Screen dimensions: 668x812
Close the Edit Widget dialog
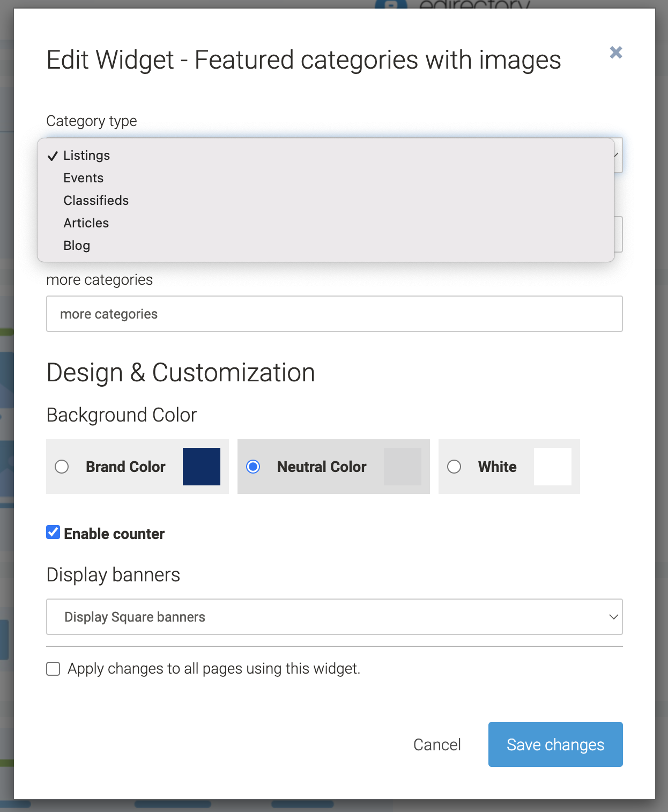pyautogui.click(x=615, y=53)
